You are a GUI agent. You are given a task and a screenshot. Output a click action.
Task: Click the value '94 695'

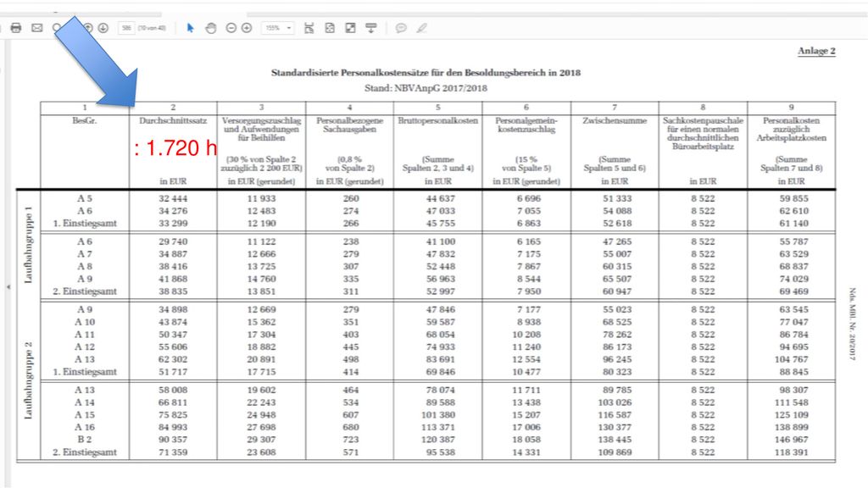(x=793, y=347)
